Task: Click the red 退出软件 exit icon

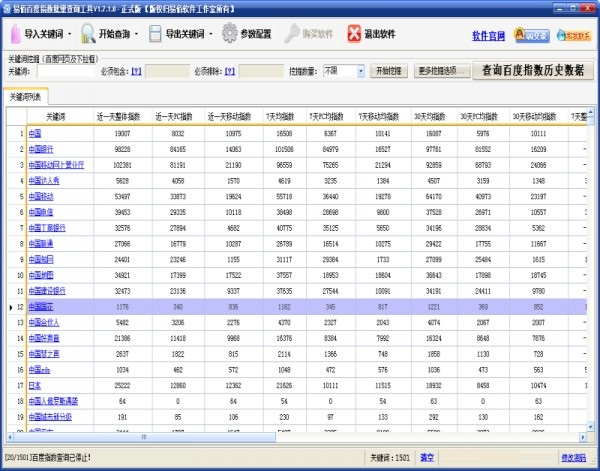Action: point(355,35)
